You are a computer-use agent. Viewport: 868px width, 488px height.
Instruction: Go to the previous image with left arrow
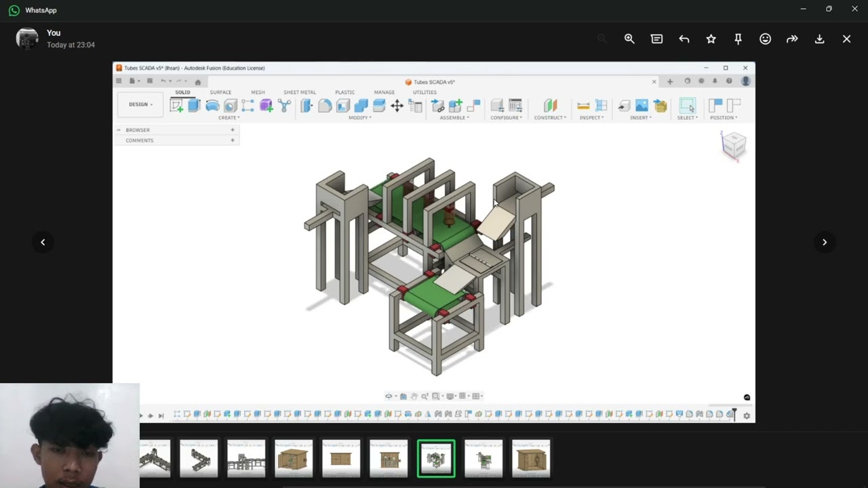coord(43,242)
